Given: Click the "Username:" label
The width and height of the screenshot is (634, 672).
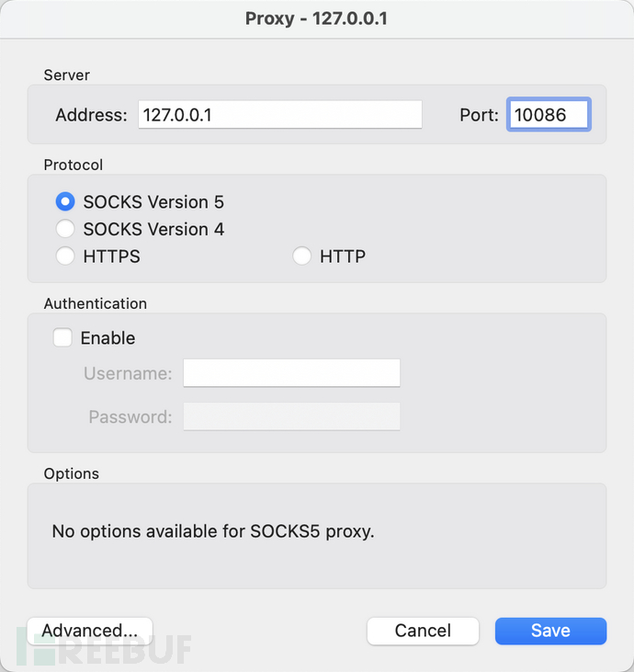Looking at the screenshot, I should click(x=128, y=373).
